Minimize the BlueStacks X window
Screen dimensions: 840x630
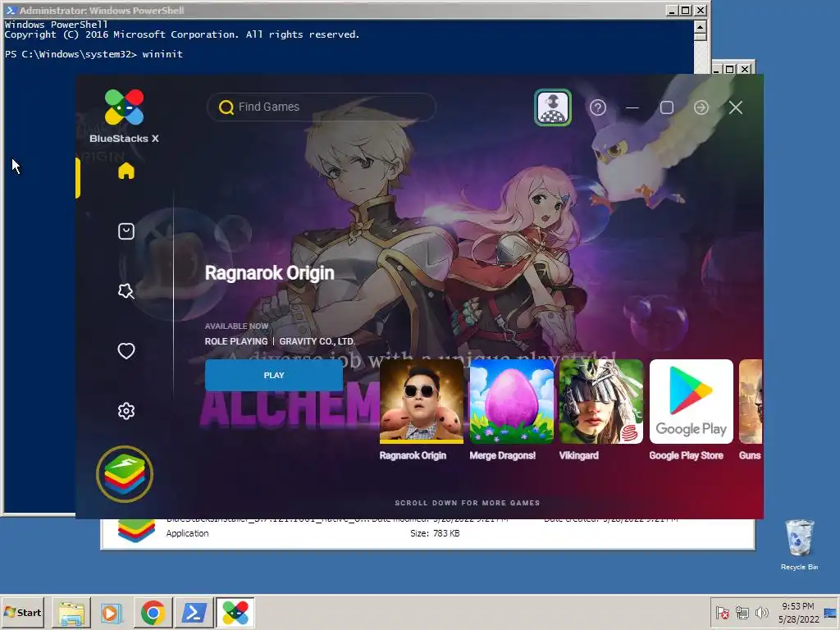point(632,107)
